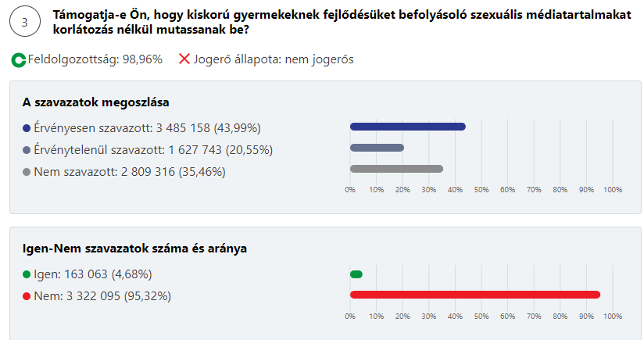The width and height of the screenshot is (644, 340).
Task: Click the green processing progress circle icon
Action: (19, 60)
